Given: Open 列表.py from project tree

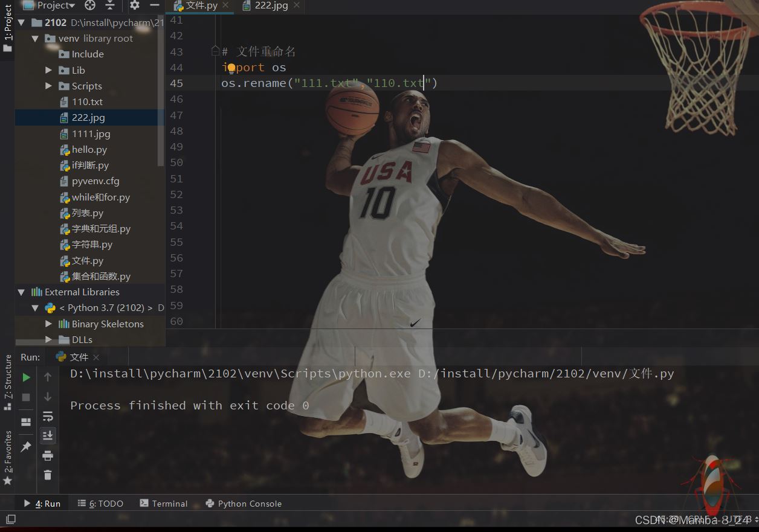Looking at the screenshot, I should pyautogui.click(x=81, y=213).
